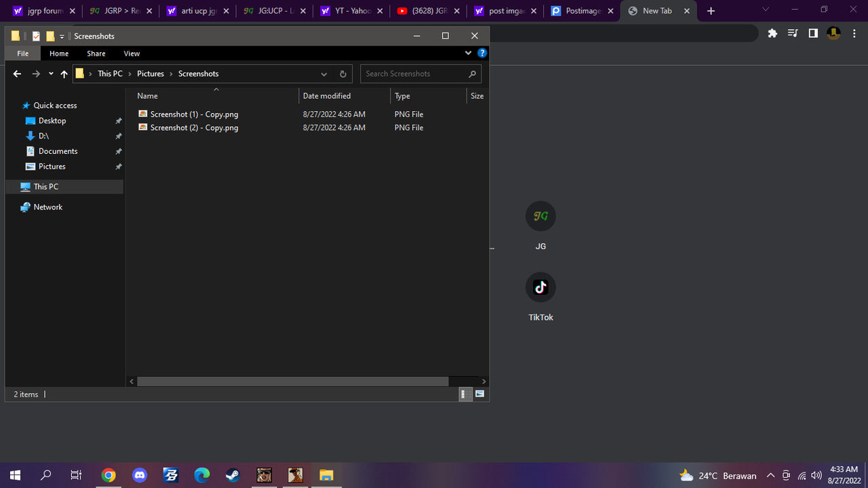The height and width of the screenshot is (488, 868).
Task: Select This PC in navigation pane
Action: [x=64, y=186]
